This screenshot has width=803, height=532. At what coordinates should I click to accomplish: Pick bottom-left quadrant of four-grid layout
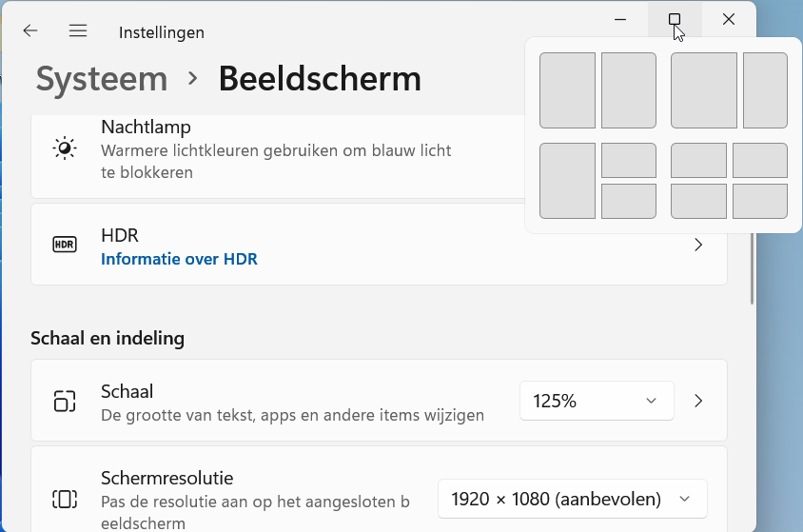pyautogui.click(x=698, y=201)
